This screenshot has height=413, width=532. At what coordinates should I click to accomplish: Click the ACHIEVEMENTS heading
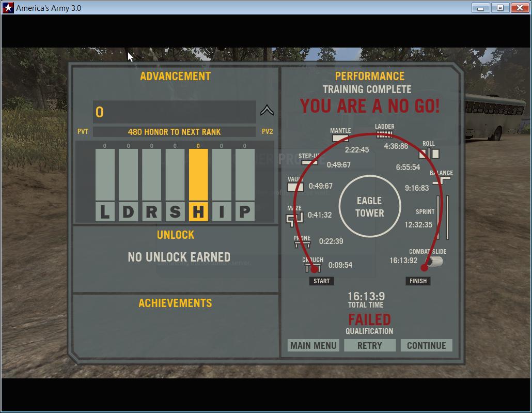pyautogui.click(x=175, y=303)
